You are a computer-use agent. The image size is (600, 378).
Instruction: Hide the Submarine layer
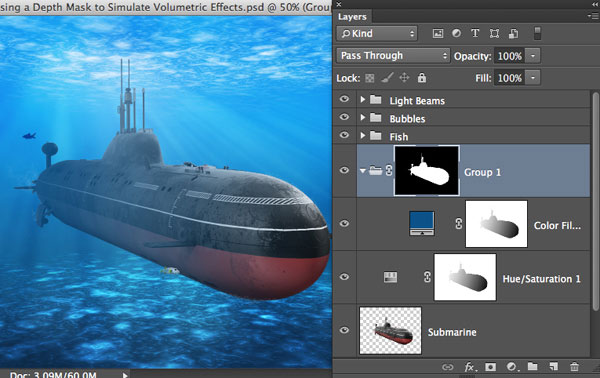tap(344, 330)
